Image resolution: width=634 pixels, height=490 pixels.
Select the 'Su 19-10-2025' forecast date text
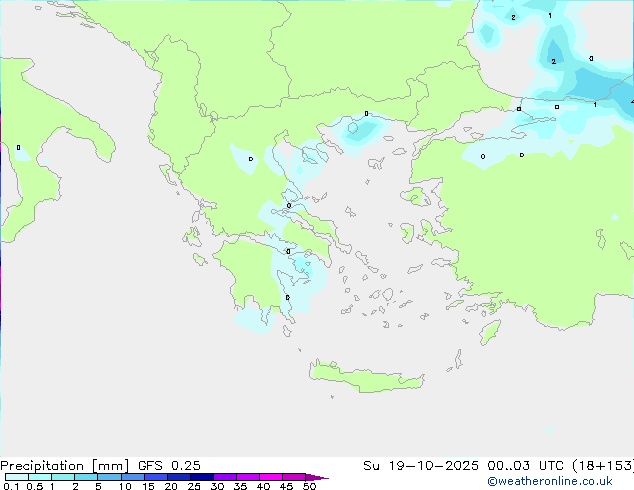point(421,466)
